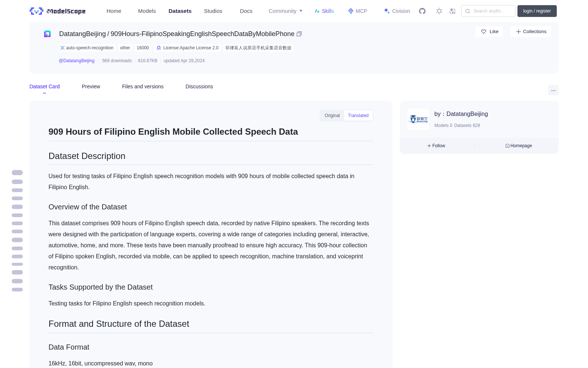Click the ModelScope logo
Viewport: 588px width, 368px height.
point(57,11)
